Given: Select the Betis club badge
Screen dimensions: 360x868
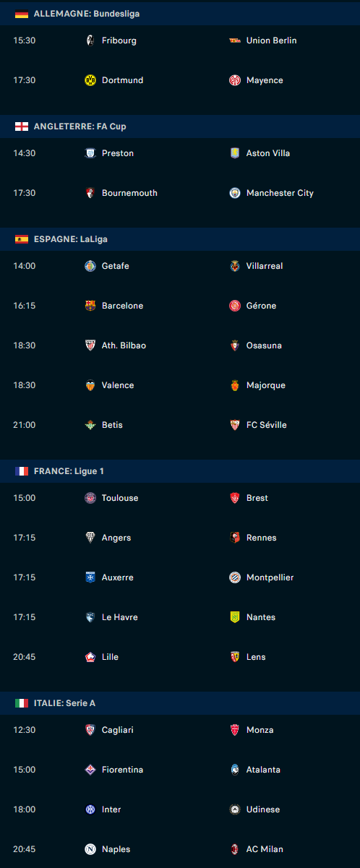Looking at the screenshot, I should pyautogui.click(x=90, y=425).
